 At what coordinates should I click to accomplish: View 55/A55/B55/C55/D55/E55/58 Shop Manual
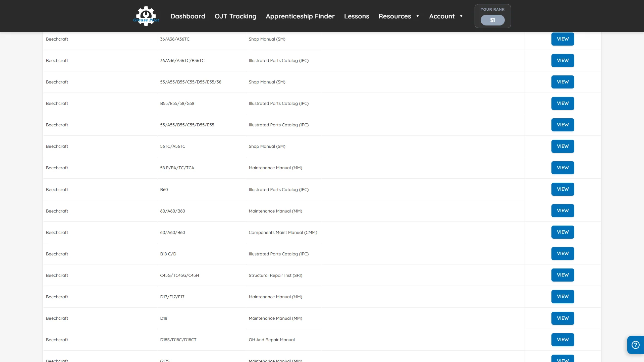563,82
